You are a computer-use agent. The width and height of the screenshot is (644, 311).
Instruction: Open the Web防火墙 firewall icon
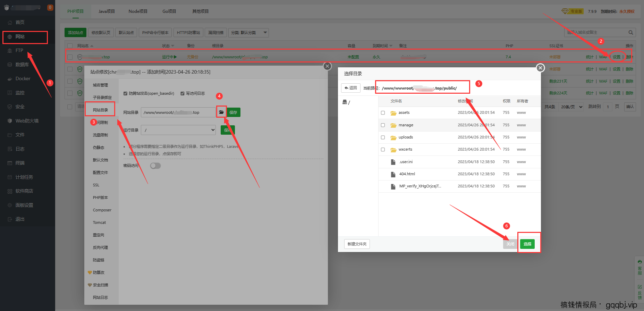click(x=10, y=121)
